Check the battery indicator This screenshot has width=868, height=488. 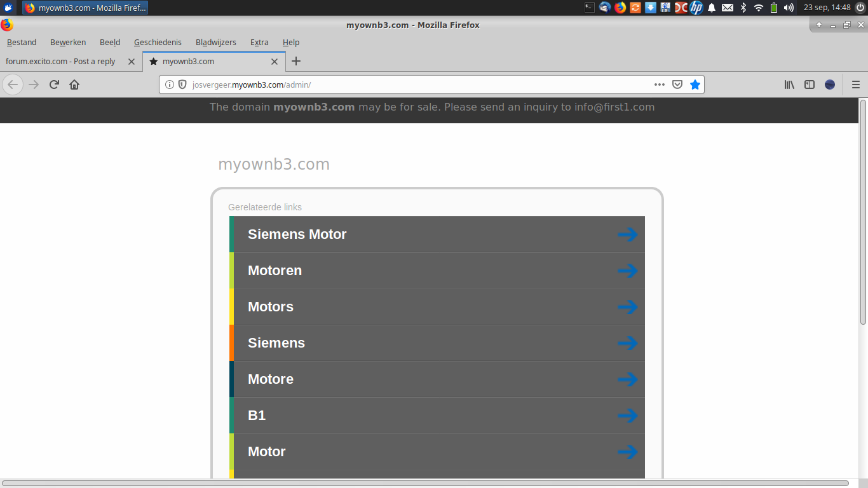(774, 8)
